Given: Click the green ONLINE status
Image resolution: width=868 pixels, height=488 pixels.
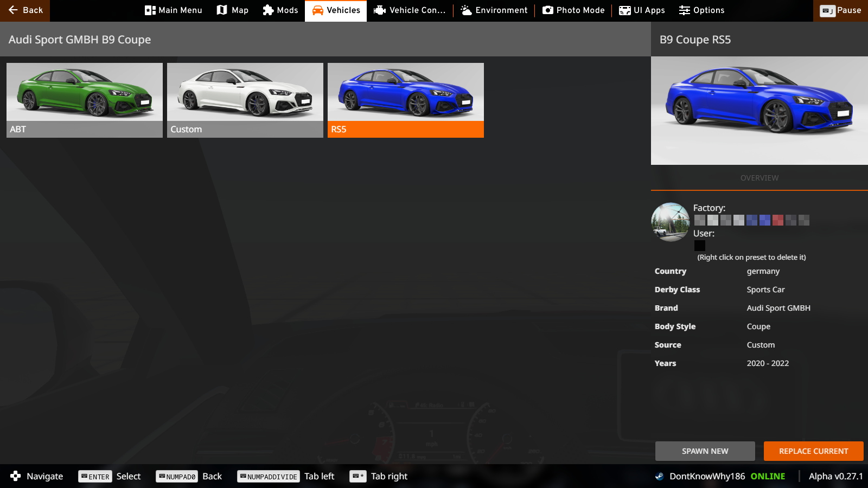Looking at the screenshot, I should click(768, 476).
